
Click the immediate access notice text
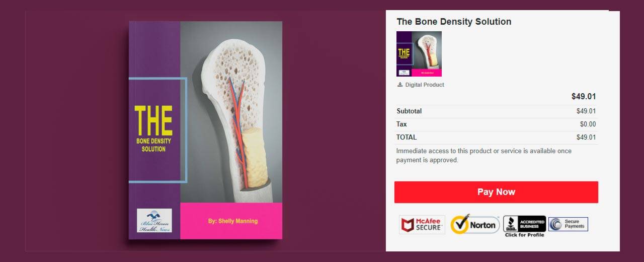(x=484, y=156)
